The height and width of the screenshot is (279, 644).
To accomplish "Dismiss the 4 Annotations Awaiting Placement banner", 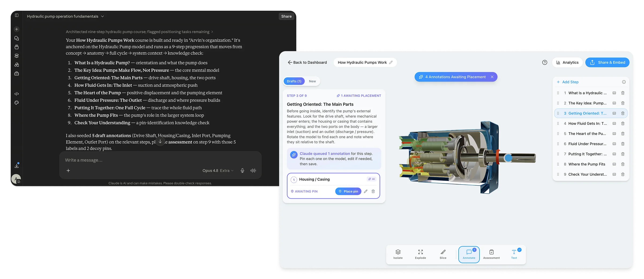I will pos(492,77).
